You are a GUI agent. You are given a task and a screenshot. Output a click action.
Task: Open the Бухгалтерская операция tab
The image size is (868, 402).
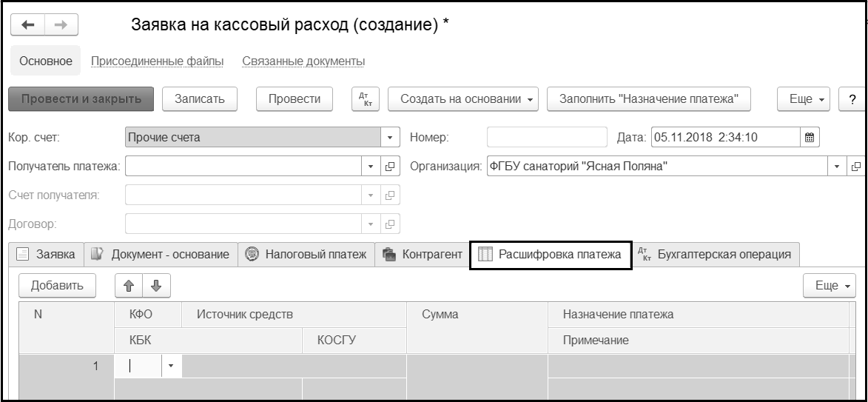[715, 255]
